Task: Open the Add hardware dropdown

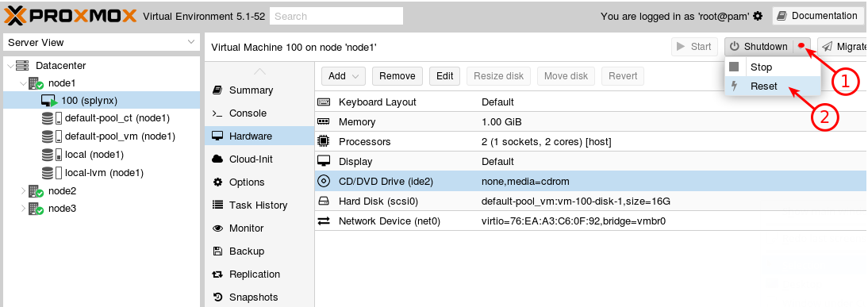Action: pyautogui.click(x=344, y=76)
